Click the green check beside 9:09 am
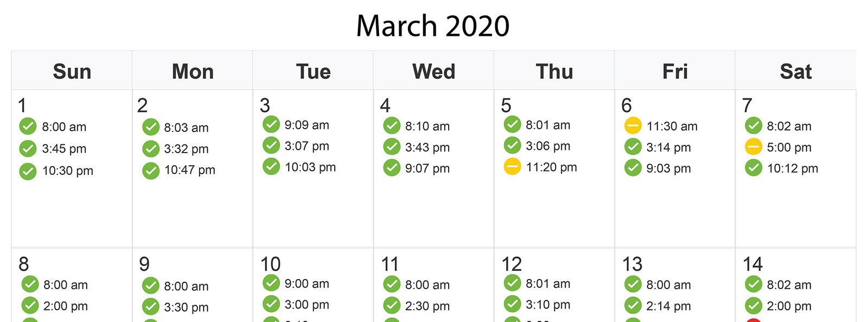 point(271,124)
